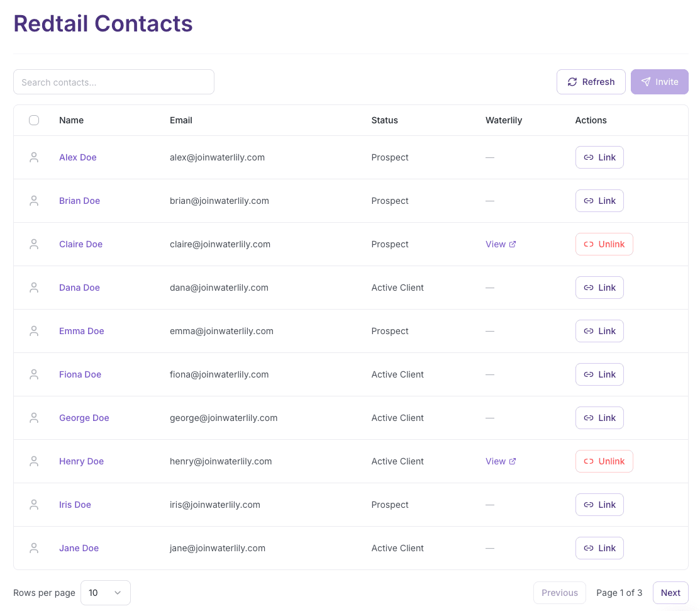This screenshot has height=611, width=700.
Task: Click email henry@joinwaterlily.com
Action: pos(221,461)
